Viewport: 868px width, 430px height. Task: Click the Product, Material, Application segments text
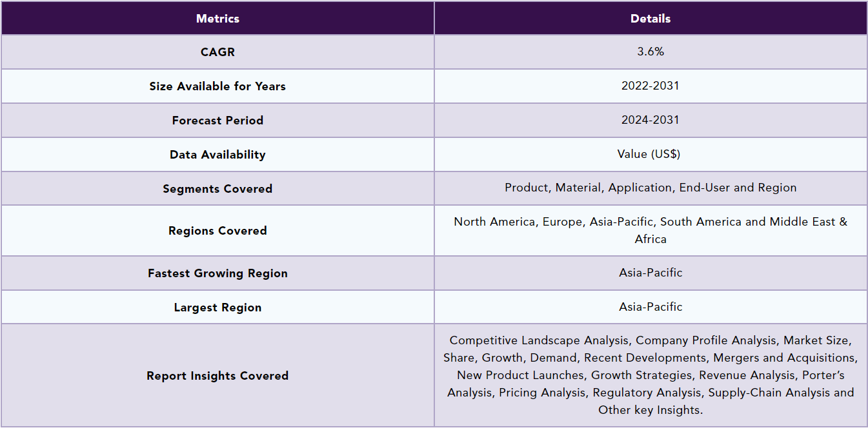pyautogui.click(x=650, y=188)
